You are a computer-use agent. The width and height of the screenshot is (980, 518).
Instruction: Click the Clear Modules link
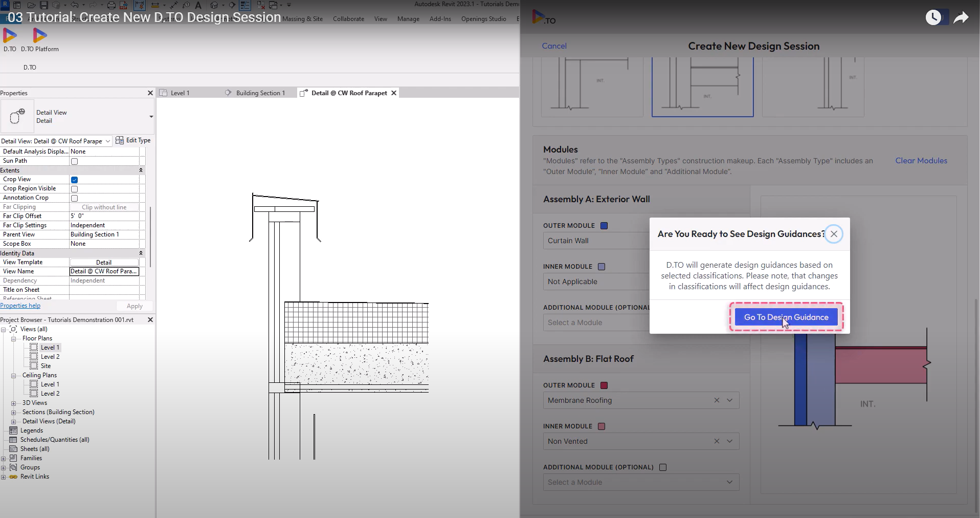pos(921,160)
